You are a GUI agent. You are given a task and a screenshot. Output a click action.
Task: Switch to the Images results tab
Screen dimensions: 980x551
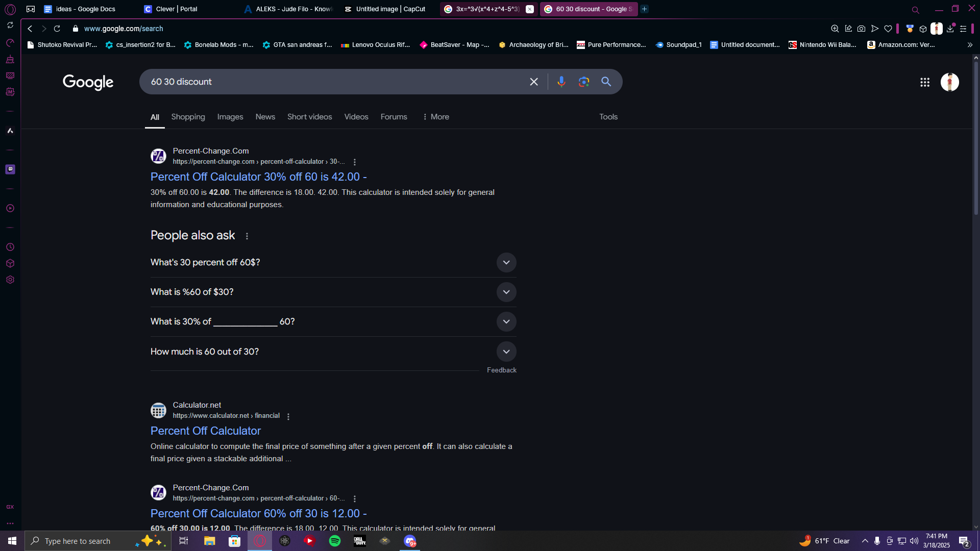(230, 117)
